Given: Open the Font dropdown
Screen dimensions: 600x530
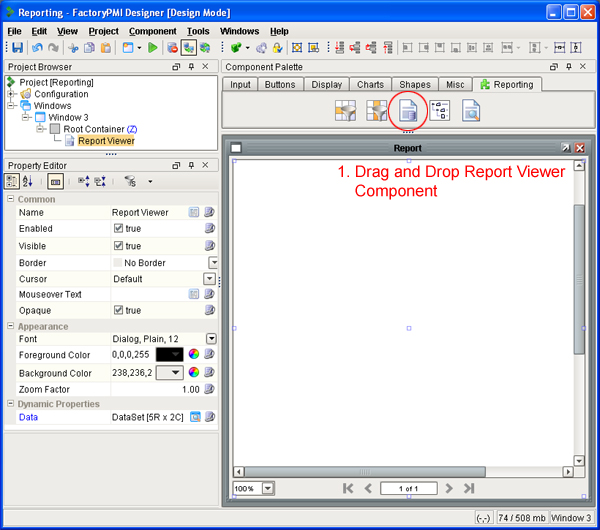Looking at the screenshot, I should click(211, 339).
